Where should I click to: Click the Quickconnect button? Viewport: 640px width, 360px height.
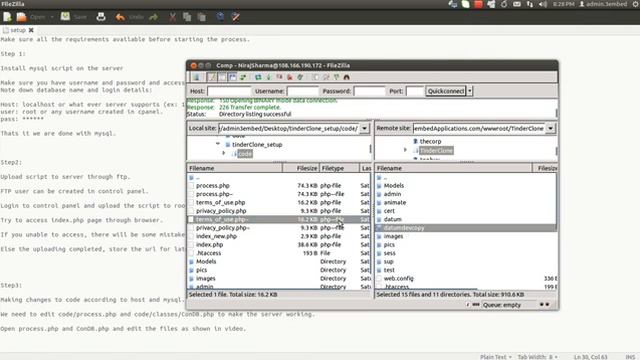tap(446, 91)
